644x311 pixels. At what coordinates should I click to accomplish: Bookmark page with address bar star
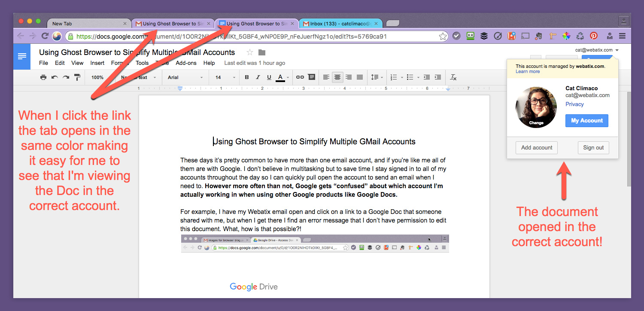click(x=443, y=37)
